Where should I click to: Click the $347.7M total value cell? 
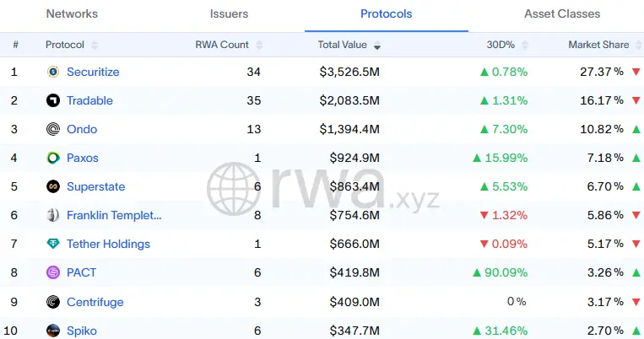[x=354, y=331]
